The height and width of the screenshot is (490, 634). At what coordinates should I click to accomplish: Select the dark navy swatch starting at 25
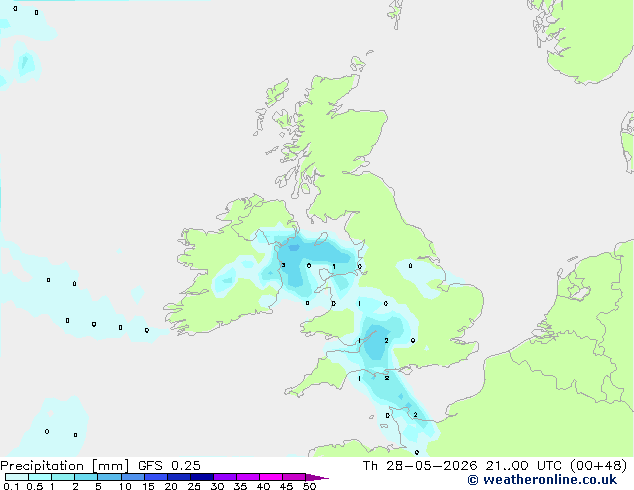coord(201,477)
